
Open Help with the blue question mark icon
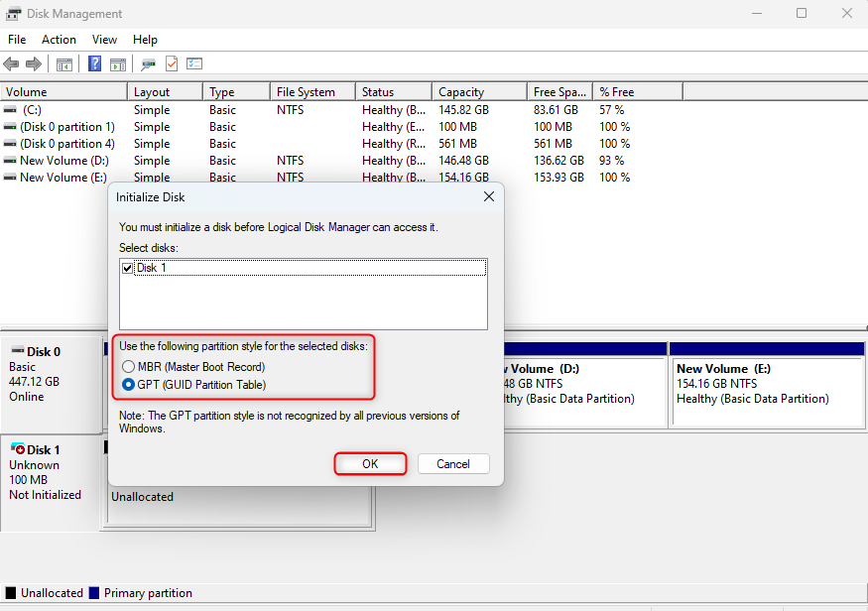(x=94, y=63)
